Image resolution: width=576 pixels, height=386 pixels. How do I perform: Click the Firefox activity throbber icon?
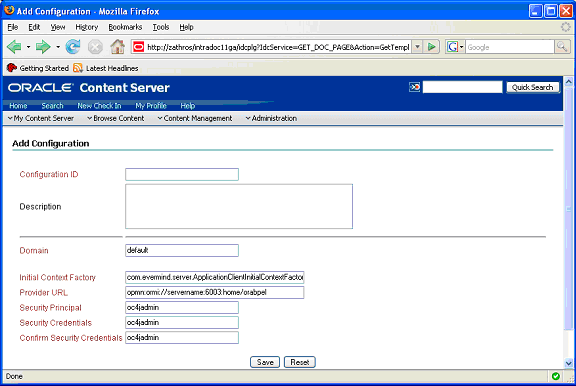click(x=565, y=27)
